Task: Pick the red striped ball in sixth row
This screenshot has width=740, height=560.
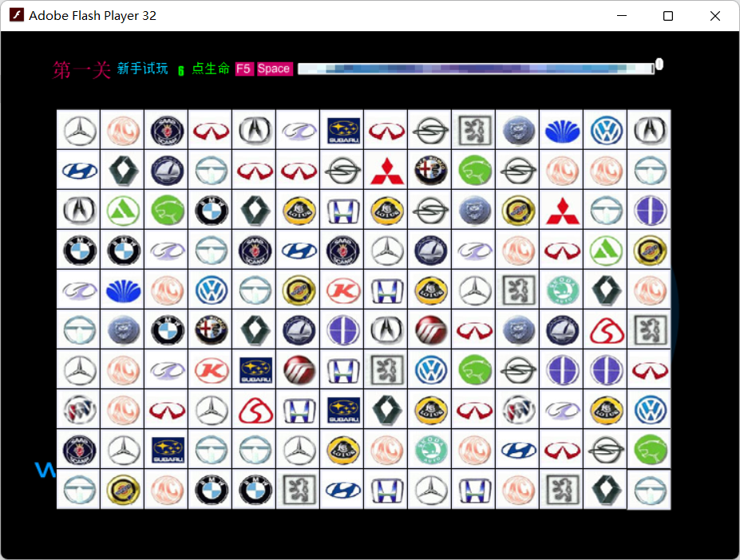Action: [430, 330]
